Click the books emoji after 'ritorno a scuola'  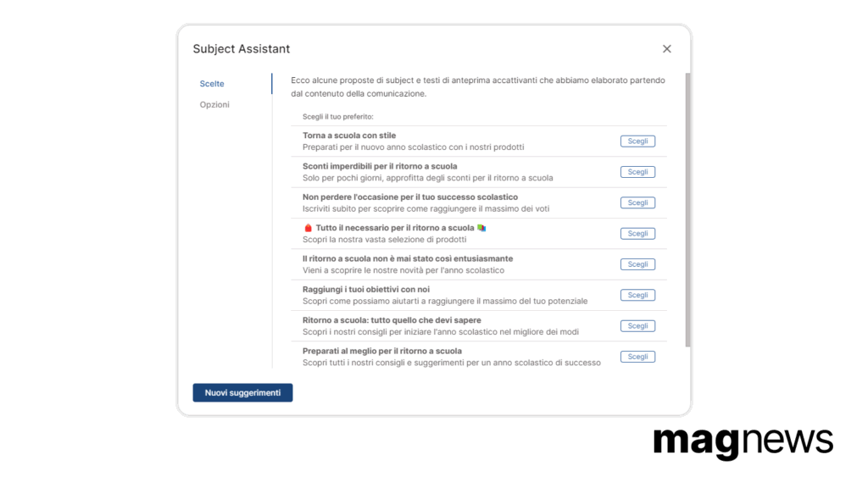pos(481,228)
